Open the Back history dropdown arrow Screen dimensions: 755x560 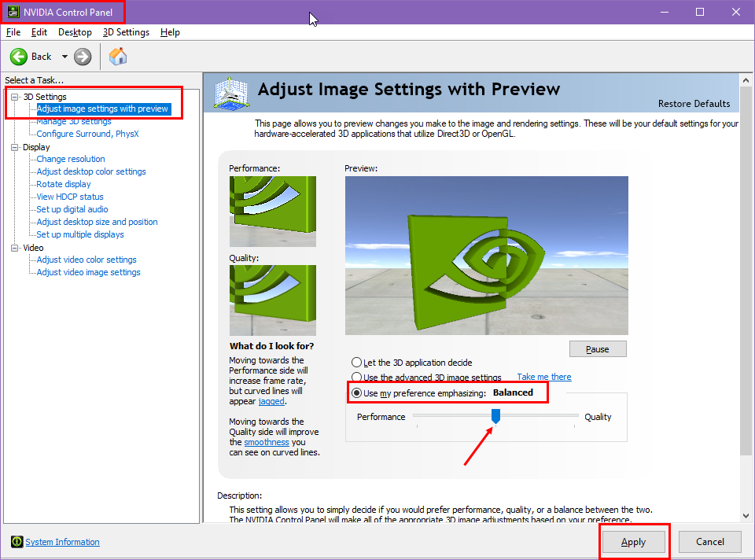[64, 57]
